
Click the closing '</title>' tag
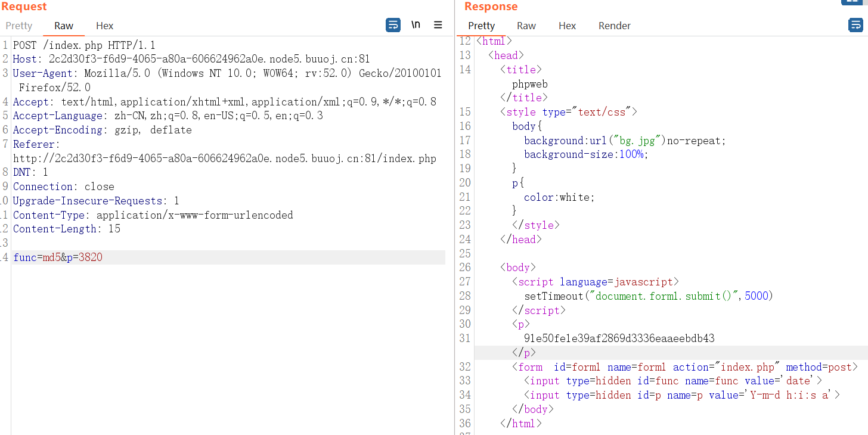tap(524, 98)
